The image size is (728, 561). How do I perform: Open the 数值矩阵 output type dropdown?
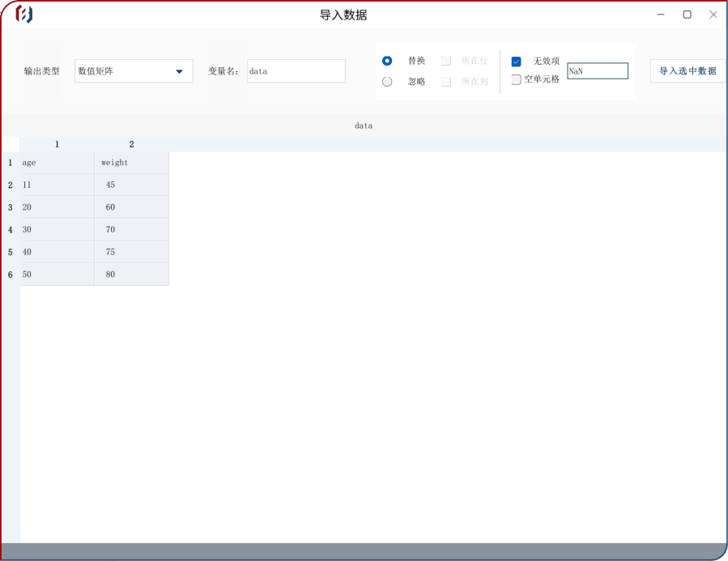[134, 71]
